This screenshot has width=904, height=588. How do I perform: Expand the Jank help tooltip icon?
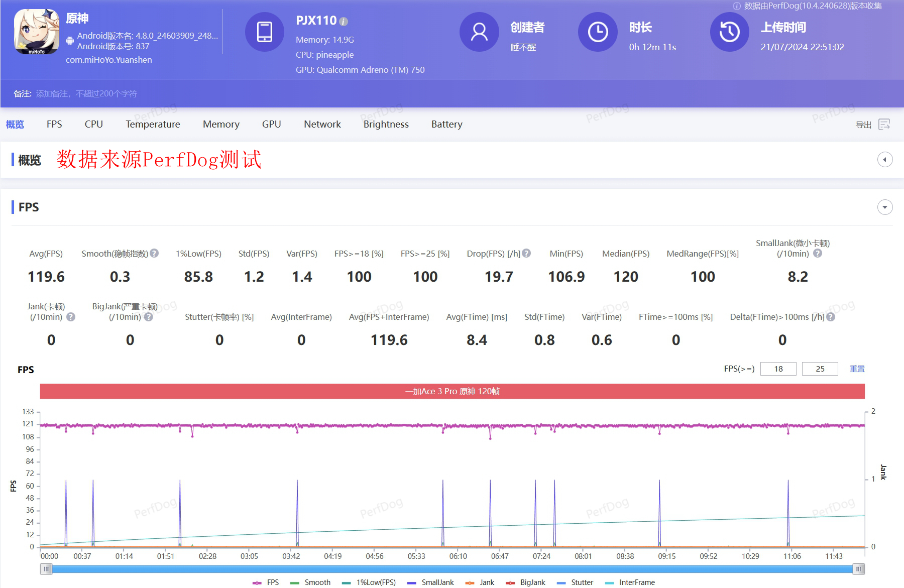click(71, 317)
